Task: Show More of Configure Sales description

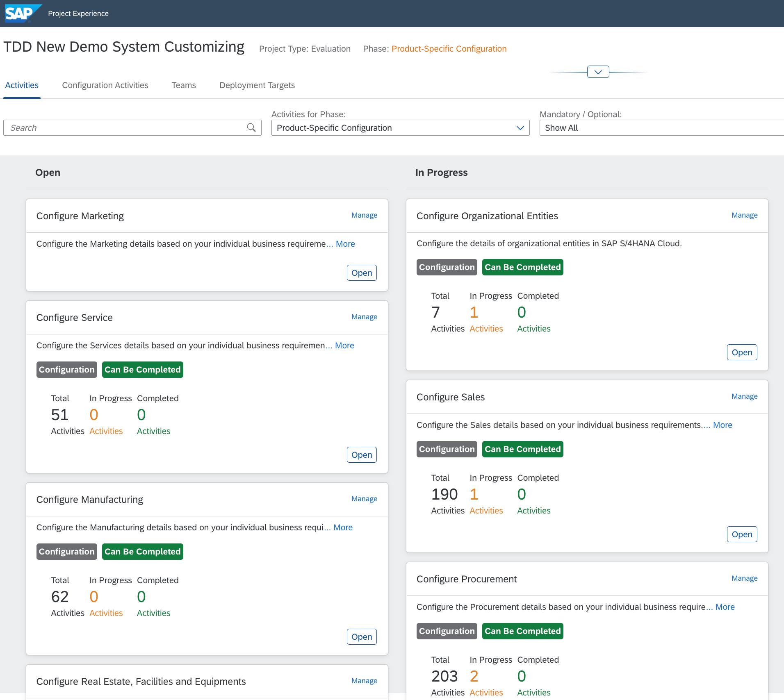Action: [722, 425]
